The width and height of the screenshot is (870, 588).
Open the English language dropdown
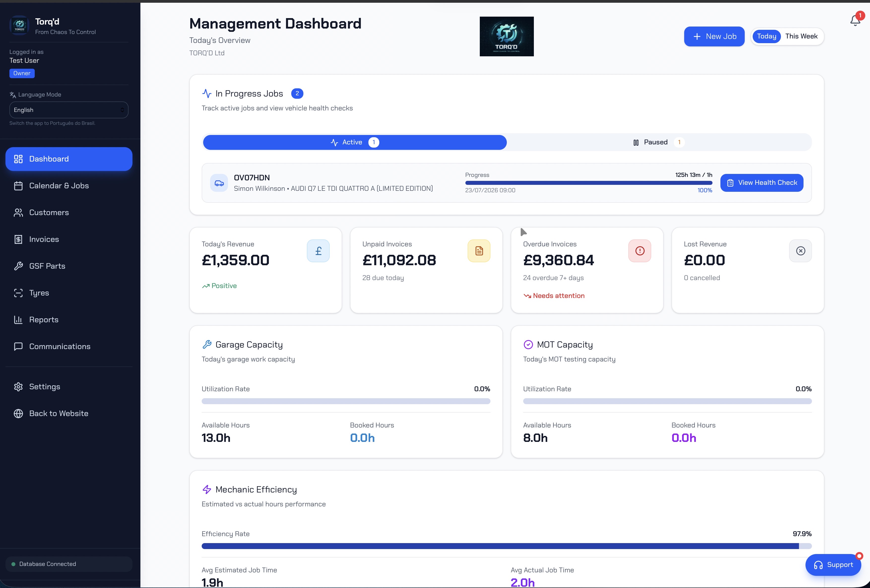click(x=69, y=110)
